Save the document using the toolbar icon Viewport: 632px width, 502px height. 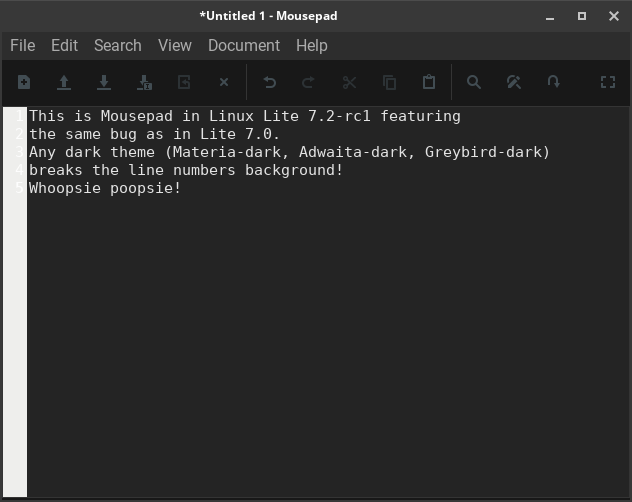(104, 83)
